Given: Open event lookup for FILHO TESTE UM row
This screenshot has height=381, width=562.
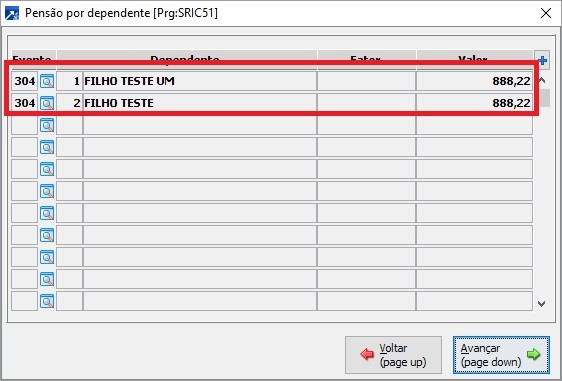Looking at the screenshot, I should [47, 81].
